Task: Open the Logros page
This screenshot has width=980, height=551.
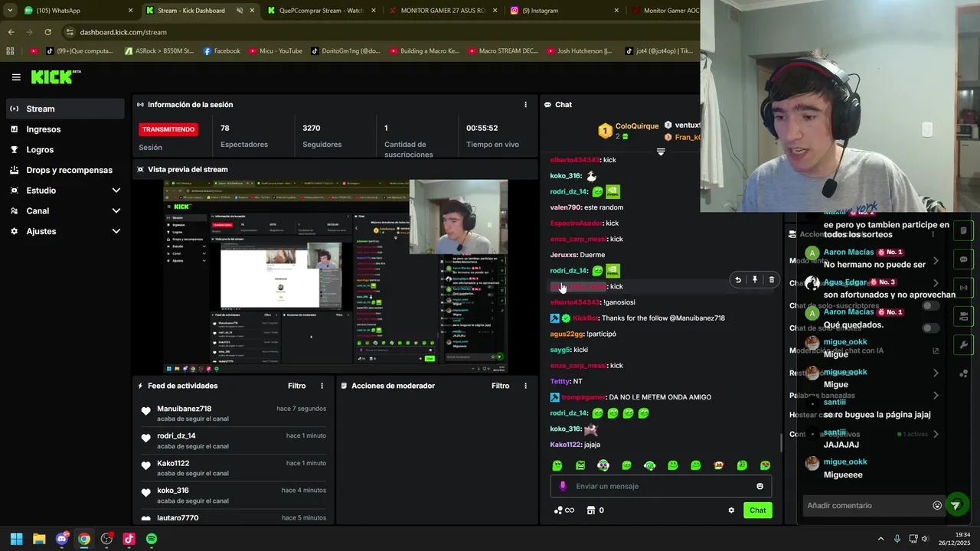Action: point(65,150)
